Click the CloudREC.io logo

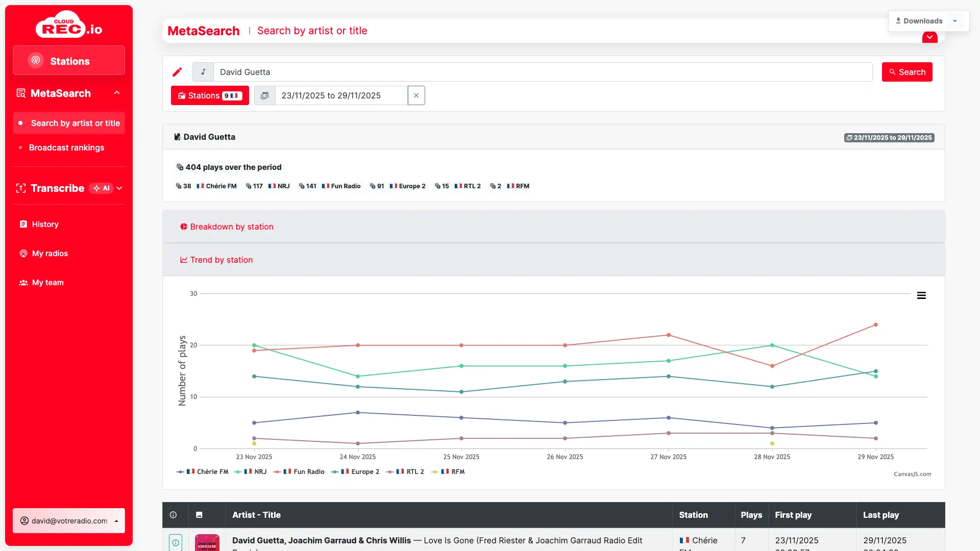coord(69,26)
